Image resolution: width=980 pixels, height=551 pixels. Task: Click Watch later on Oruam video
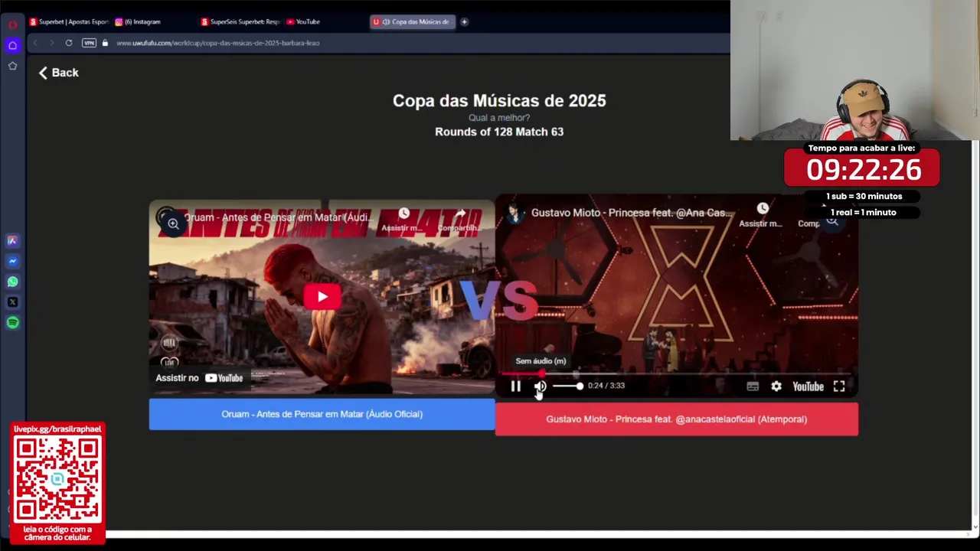[403, 218]
